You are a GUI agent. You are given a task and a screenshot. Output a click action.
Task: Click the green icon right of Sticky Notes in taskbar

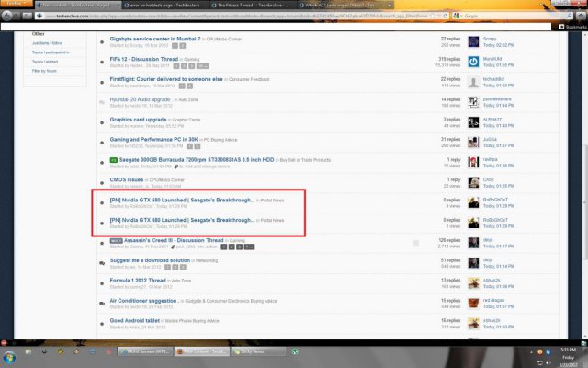coord(295,351)
